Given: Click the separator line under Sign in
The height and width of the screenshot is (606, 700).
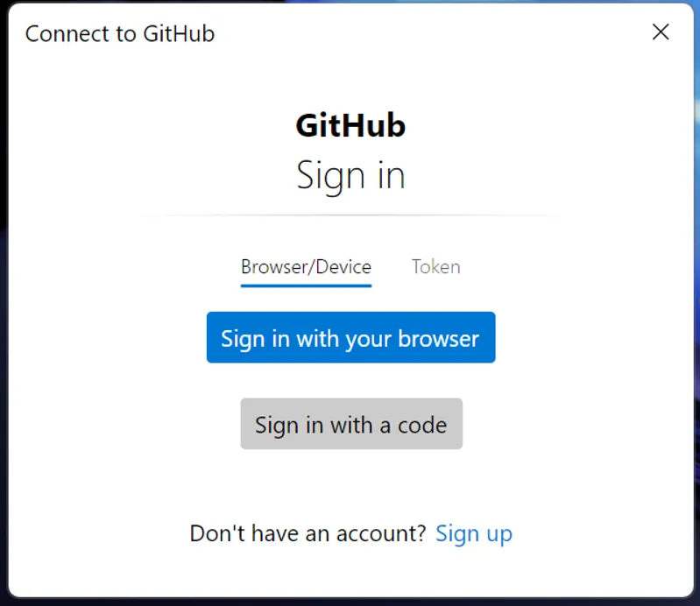Looking at the screenshot, I should 350,215.
